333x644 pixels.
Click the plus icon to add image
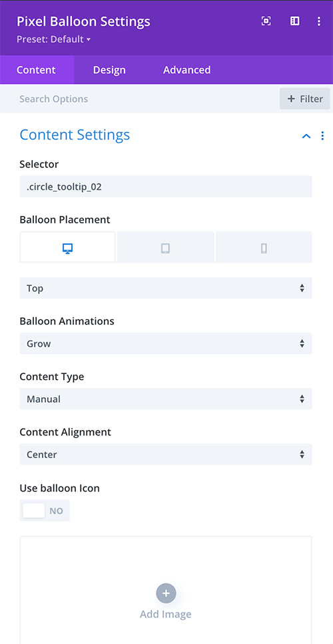166,593
